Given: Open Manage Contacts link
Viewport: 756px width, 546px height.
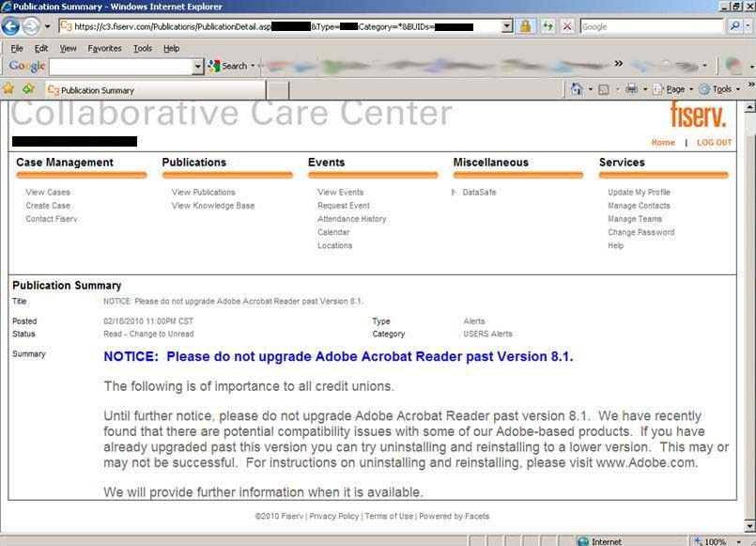Looking at the screenshot, I should click(639, 206).
